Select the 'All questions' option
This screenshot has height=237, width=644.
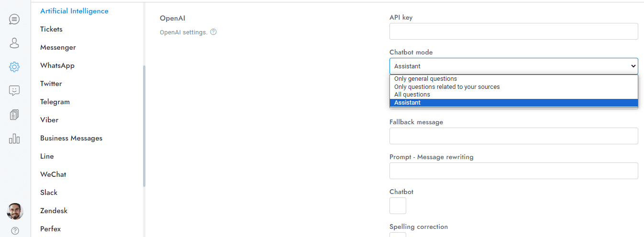[x=412, y=95]
